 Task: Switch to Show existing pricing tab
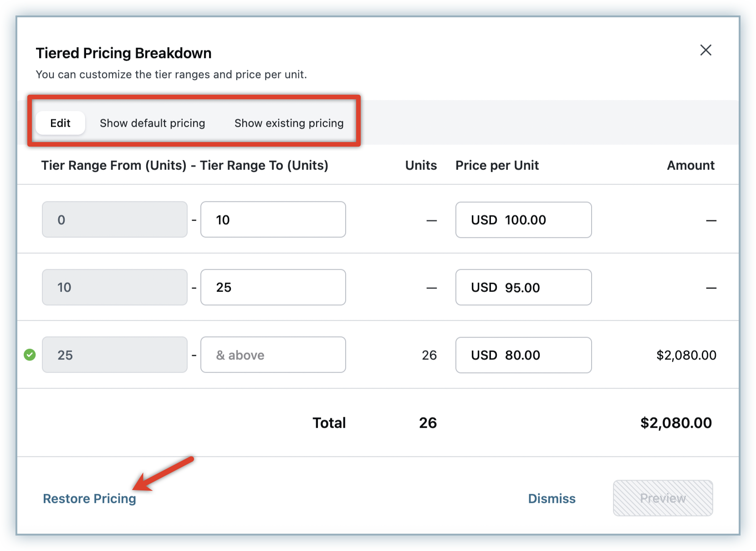point(289,123)
